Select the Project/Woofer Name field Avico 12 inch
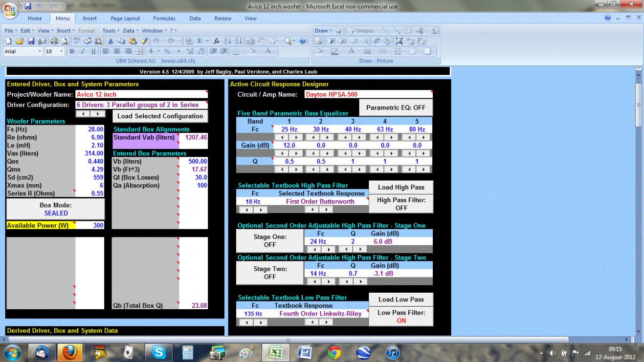The height and width of the screenshot is (362, 644). [141, 94]
